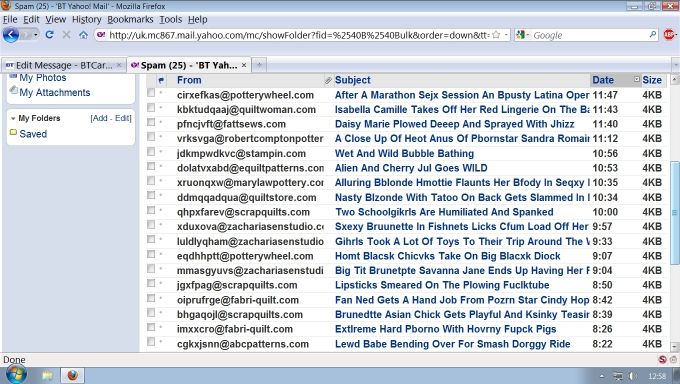This screenshot has height=384, width=680.
Task: Check the jdkmpwdkvc@stampin.com row checkbox
Action: tap(151, 151)
